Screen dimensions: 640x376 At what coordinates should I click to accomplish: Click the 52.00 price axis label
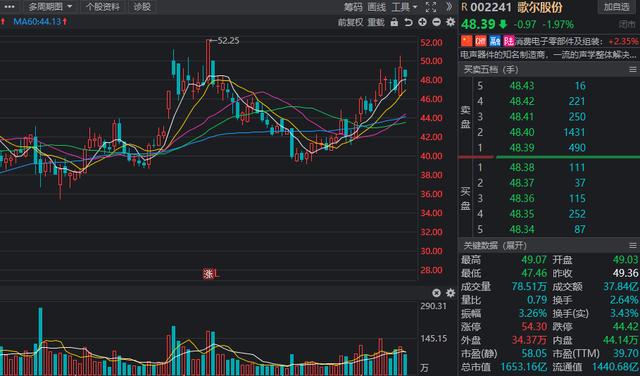[431, 42]
